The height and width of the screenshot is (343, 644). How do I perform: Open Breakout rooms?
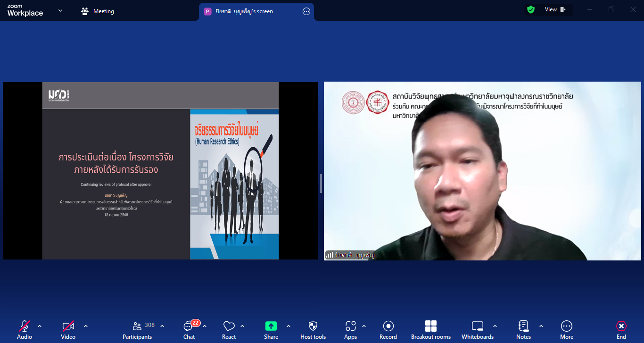tap(430, 329)
